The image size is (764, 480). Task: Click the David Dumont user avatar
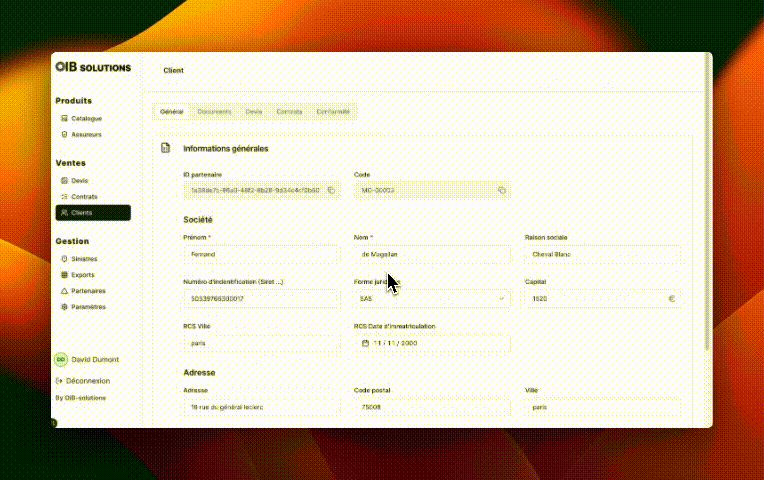click(x=61, y=360)
